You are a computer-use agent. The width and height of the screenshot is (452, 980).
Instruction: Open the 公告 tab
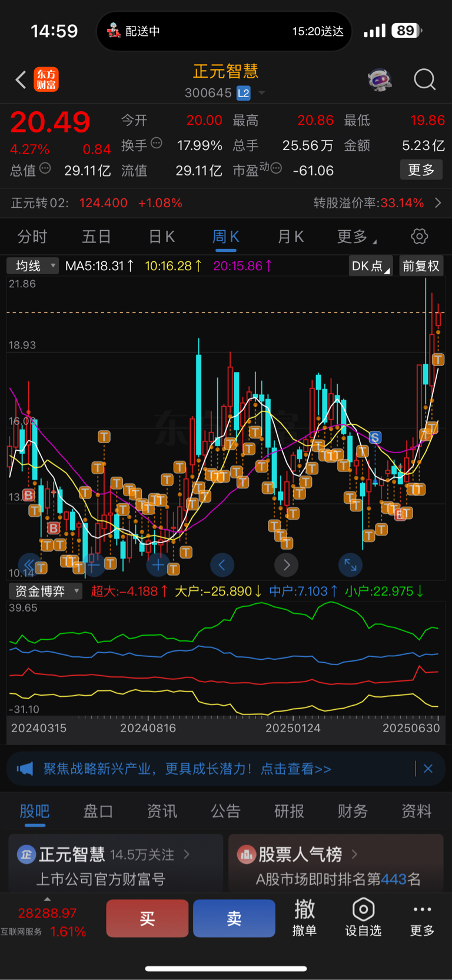point(225,811)
